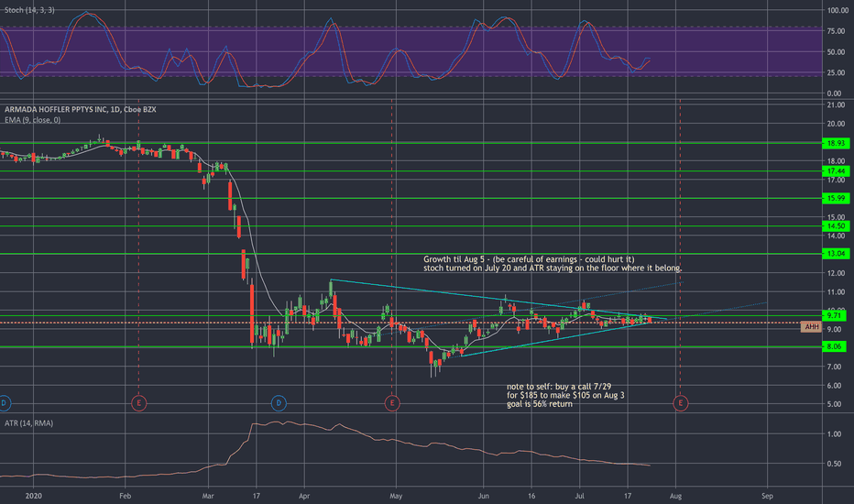Select the 18.93 horizontal line price label
Screen dimensions: 854x504
tap(836, 143)
